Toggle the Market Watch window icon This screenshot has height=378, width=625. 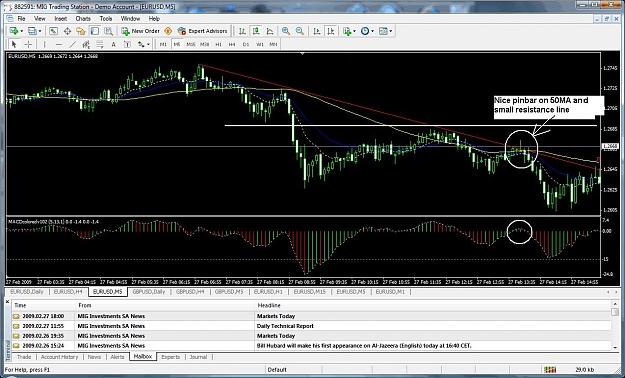click(x=53, y=31)
